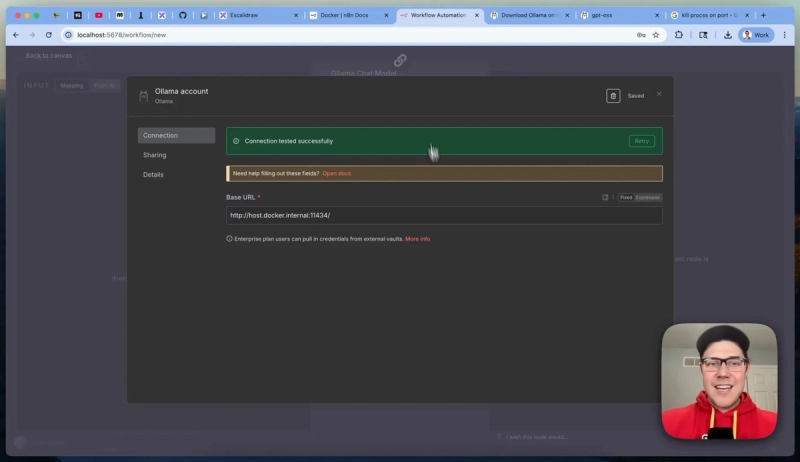Open the Work profile menu
This screenshot has height=462, width=800.
click(x=756, y=35)
